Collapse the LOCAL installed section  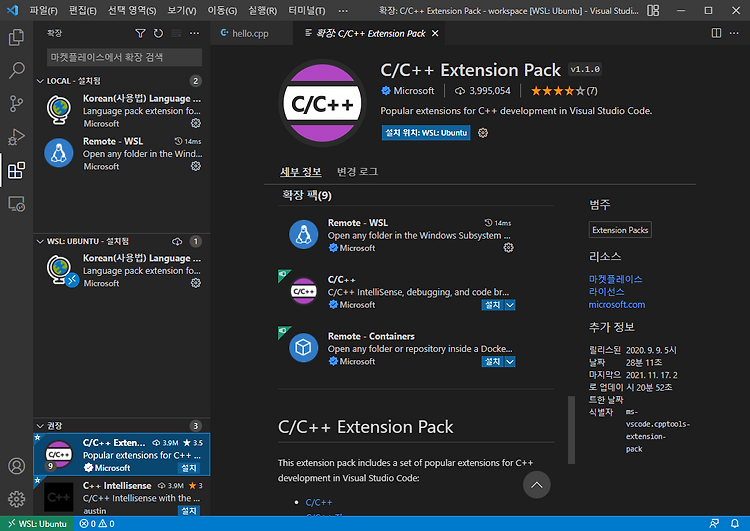coord(40,81)
